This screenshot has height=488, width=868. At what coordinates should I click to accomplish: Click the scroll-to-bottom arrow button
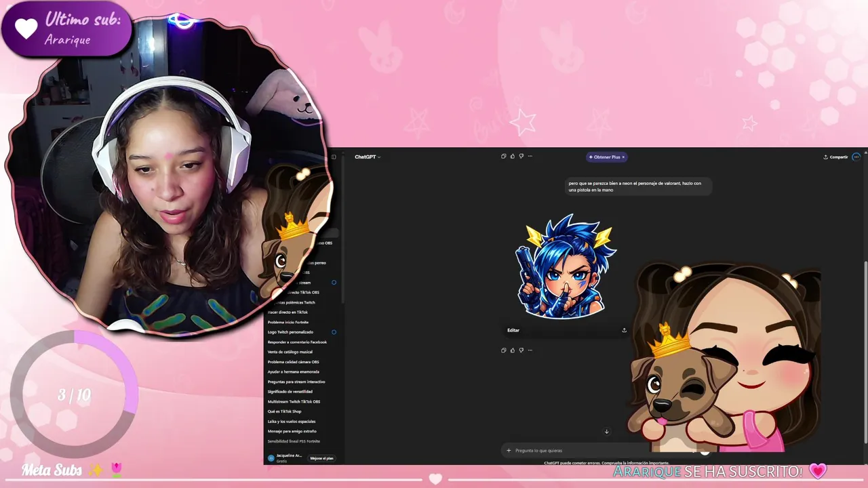[x=606, y=431]
